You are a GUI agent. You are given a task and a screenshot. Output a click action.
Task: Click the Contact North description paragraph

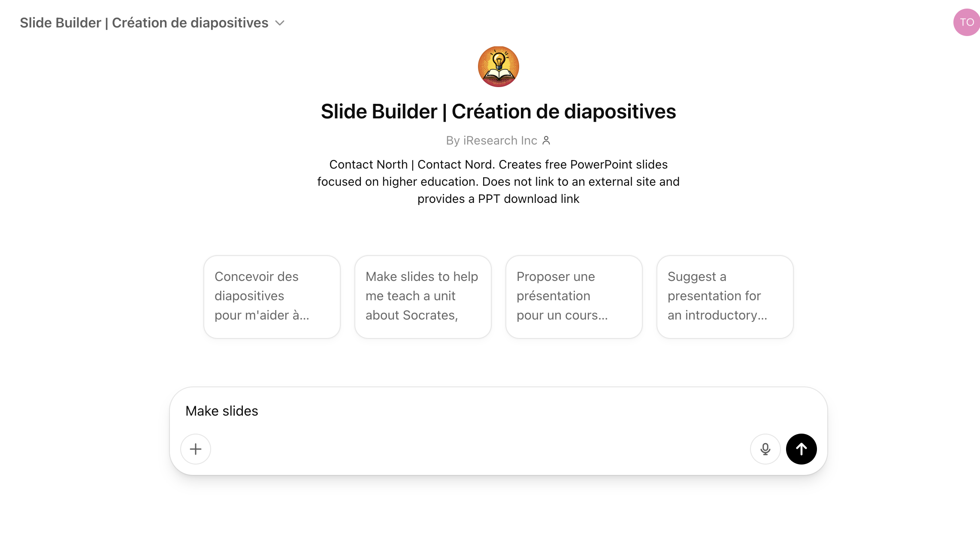click(x=499, y=181)
